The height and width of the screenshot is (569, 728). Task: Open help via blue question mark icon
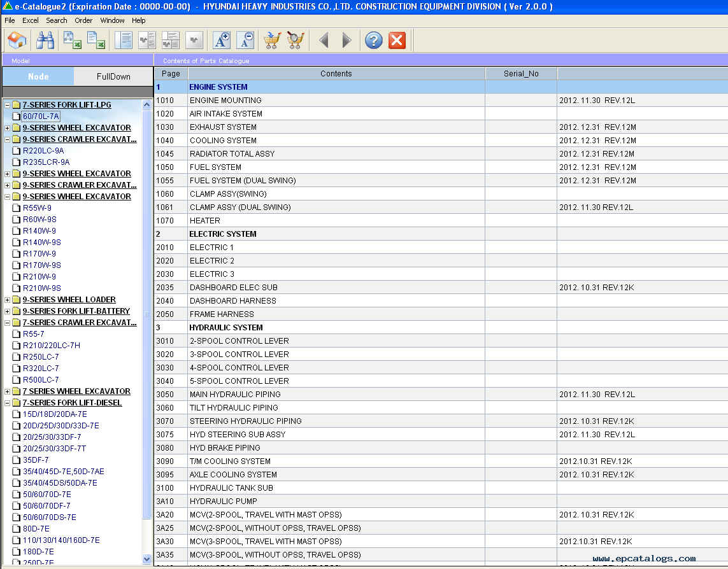pyautogui.click(x=374, y=40)
